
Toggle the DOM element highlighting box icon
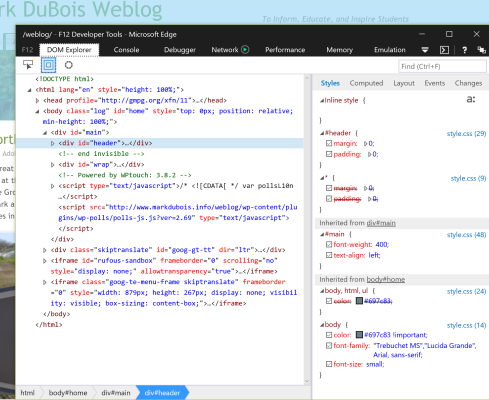point(49,65)
